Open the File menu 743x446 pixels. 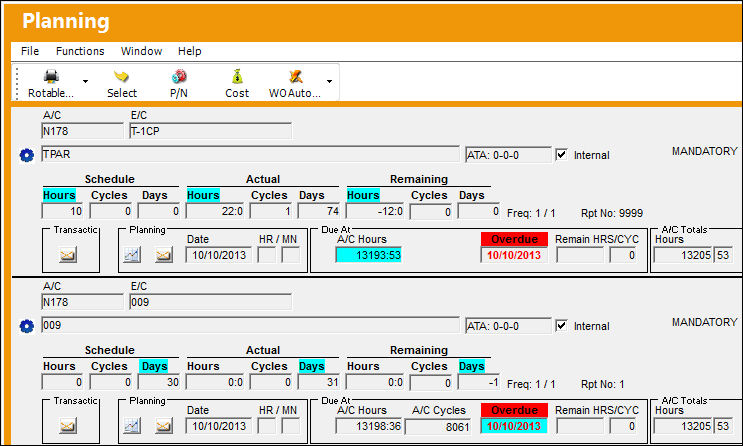click(x=30, y=51)
